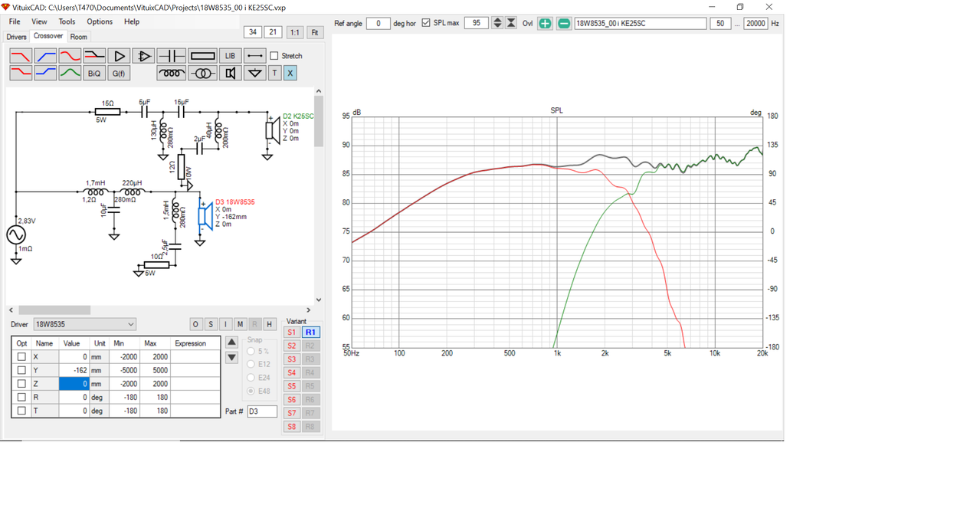980x531 pixels.
Task: Click the S button near Driver
Action: coord(211,324)
